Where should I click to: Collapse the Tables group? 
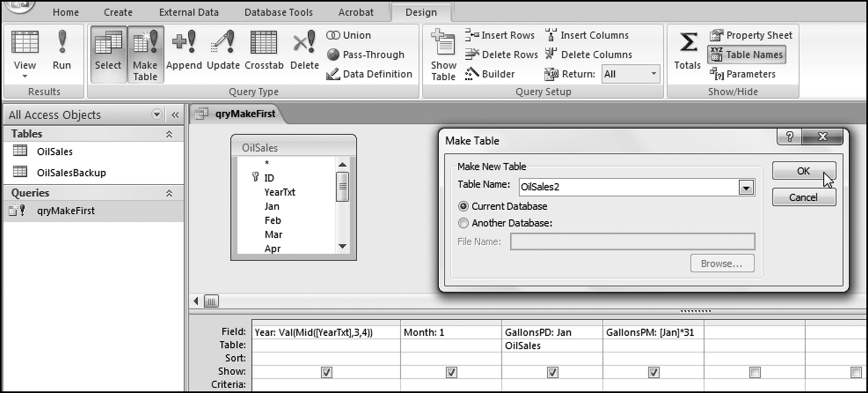tap(169, 134)
